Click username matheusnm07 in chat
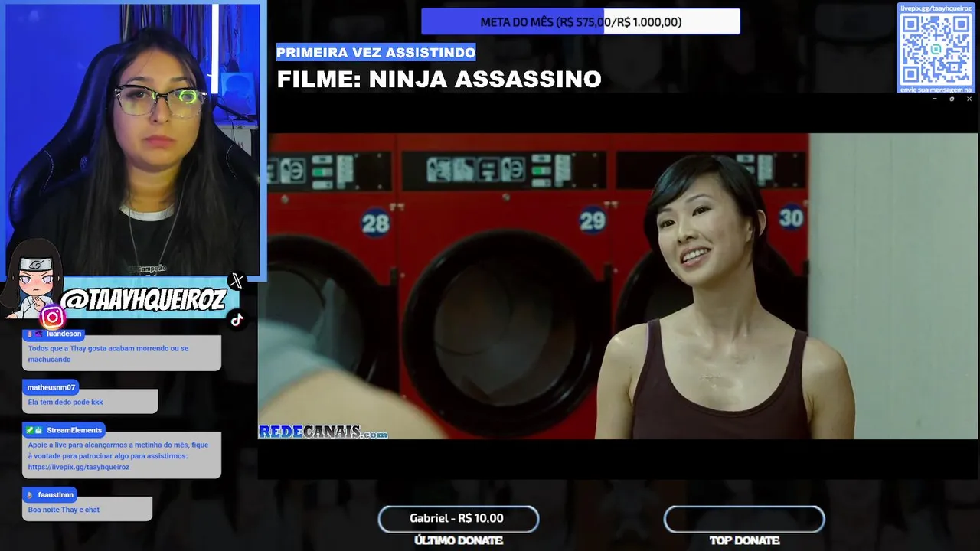The width and height of the screenshot is (980, 551). click(x=51, y=387)
